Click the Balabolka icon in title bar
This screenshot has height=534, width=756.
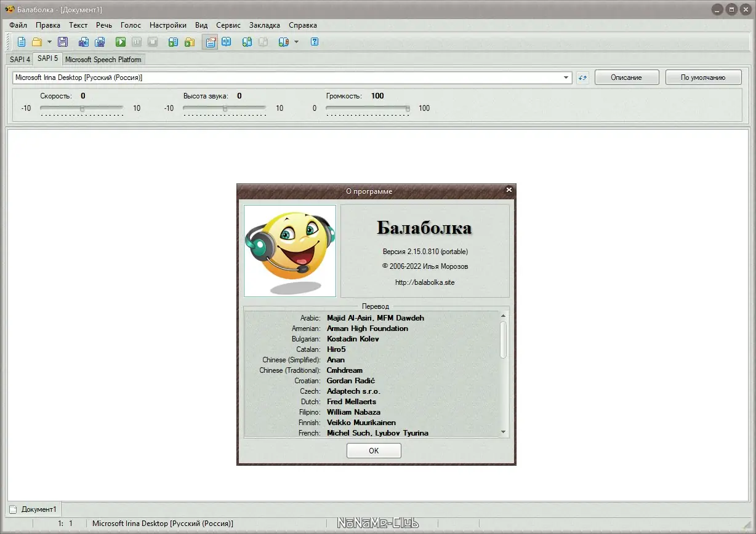point(9,9)
